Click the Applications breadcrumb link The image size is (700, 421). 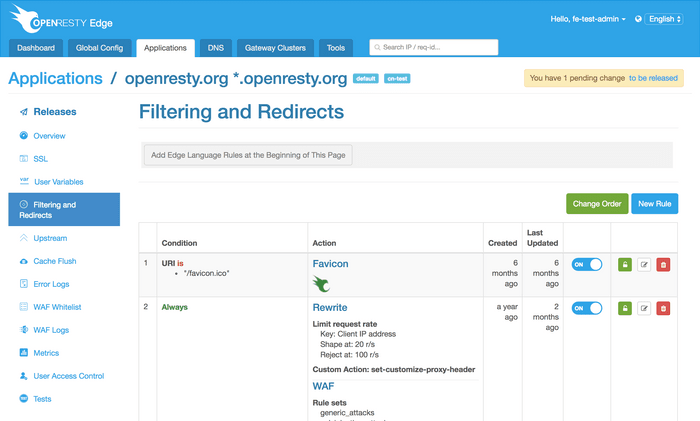(x=55, y=78)
